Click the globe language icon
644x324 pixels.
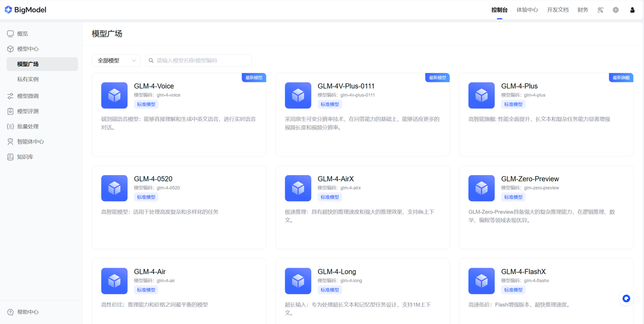pyautogui.click(x=615, y=10)
